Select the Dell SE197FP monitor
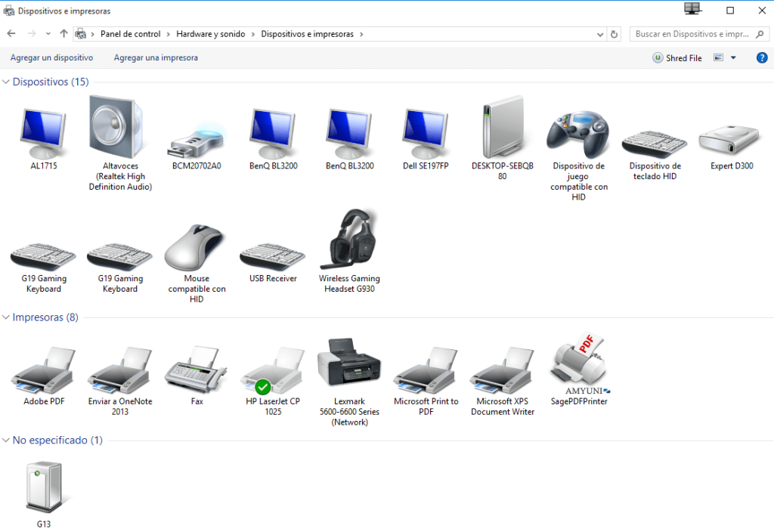Screen dimensions: 774x532 pyautogui.click(x=426, y=139)
